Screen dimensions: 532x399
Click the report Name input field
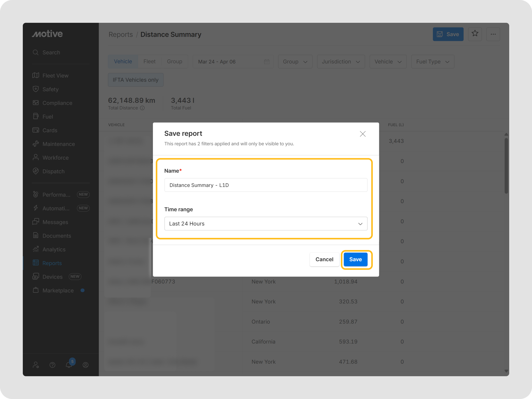[265, 185]
